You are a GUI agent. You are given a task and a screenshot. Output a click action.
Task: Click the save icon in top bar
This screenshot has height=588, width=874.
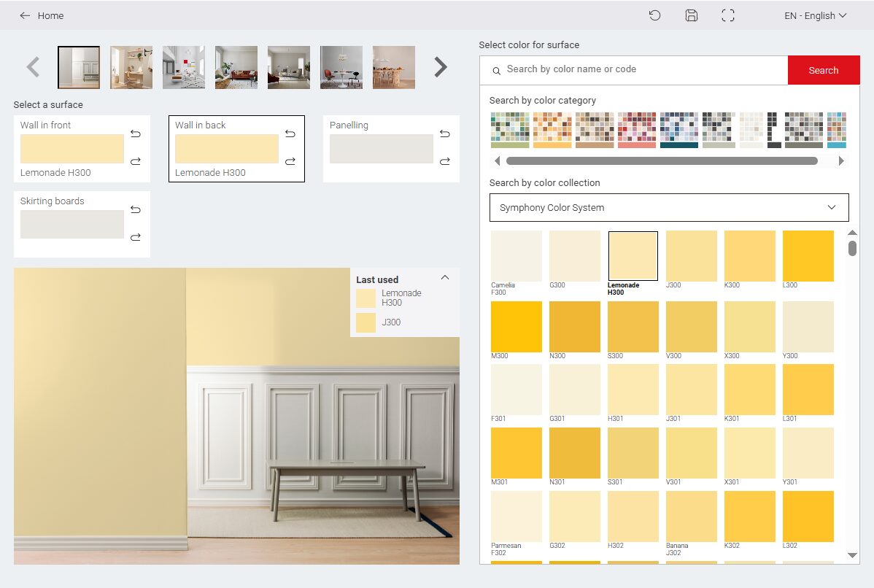click(691, 15)
